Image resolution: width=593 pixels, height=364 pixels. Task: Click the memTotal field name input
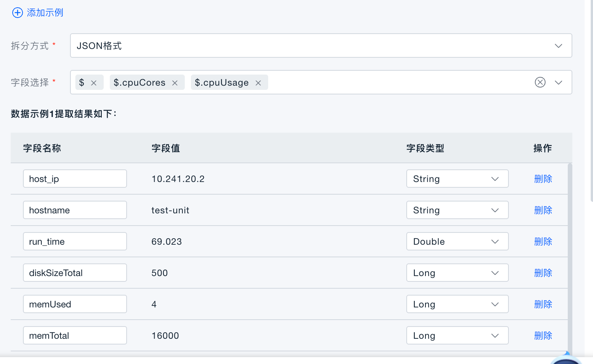pos(75,335)
